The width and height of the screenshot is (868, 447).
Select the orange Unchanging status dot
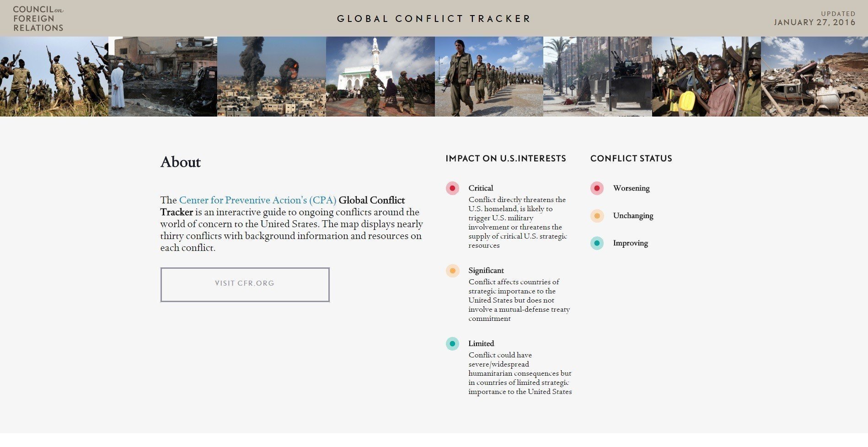597,216
